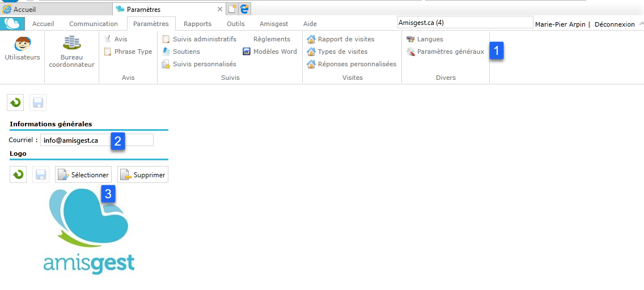Screen dimensions: 644x290
Task: Click the Sélectionner logo button
Action: click(83, 175)
